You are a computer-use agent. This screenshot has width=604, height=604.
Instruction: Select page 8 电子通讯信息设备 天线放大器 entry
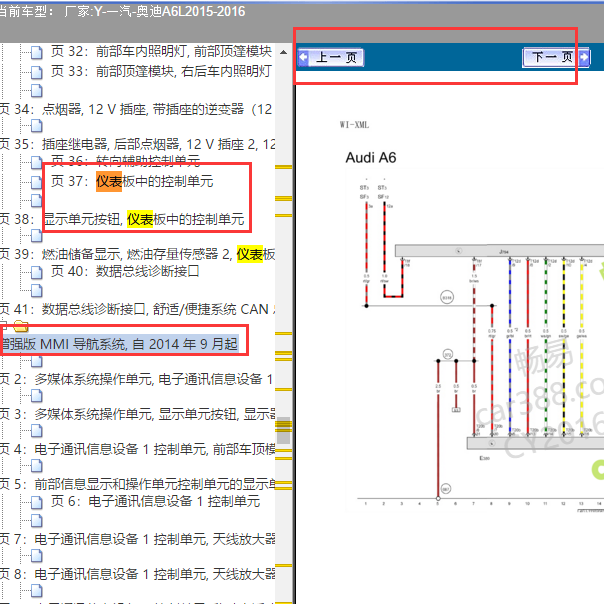138,574
